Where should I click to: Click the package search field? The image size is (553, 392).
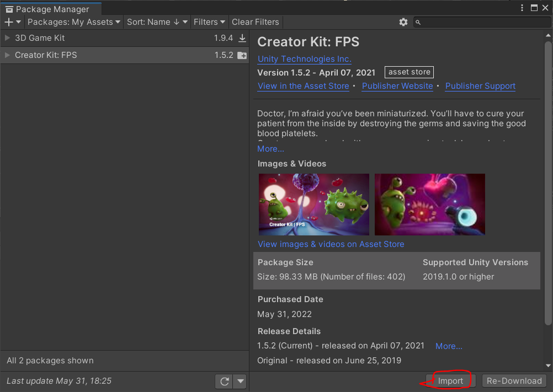click(x=482, y=22)
